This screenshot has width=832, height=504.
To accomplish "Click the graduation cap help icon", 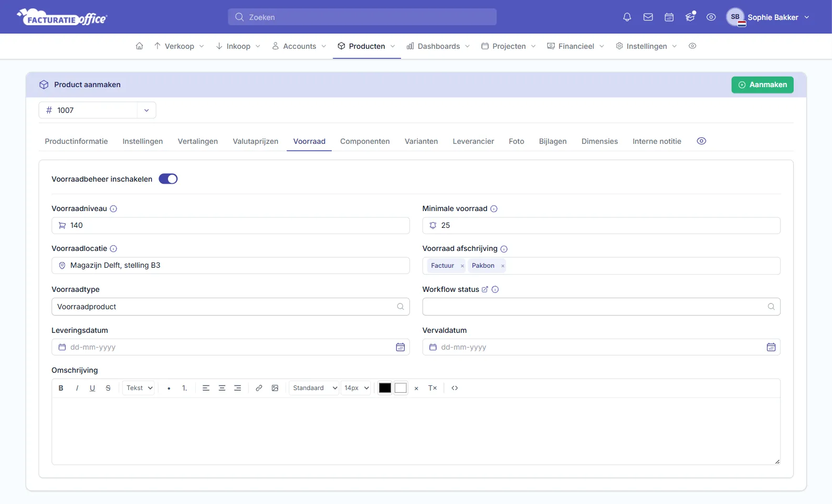I will [x=690, y=17].
